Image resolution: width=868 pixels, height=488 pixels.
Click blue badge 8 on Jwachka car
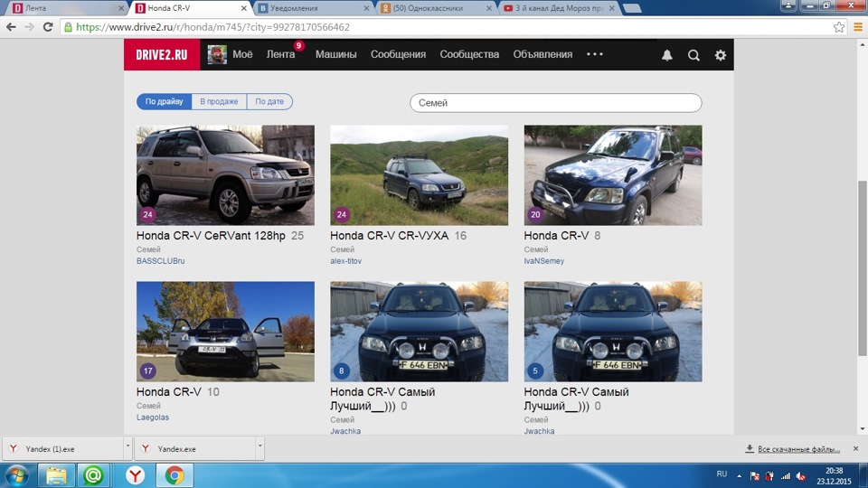coord(342,371)
